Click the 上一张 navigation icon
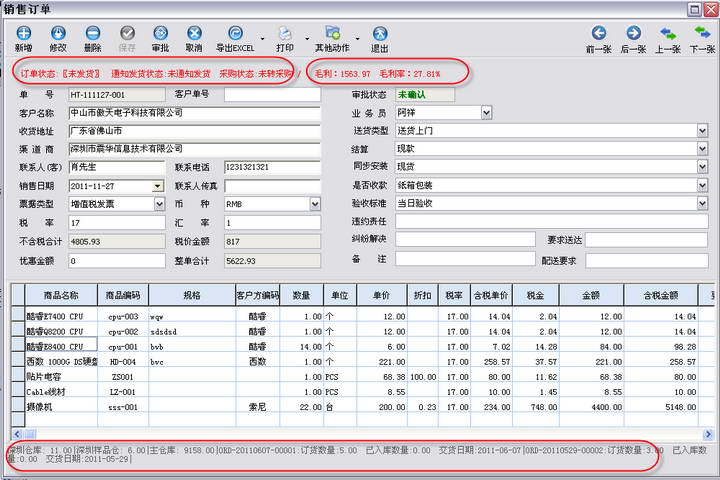The height and width of the screenshot is (480, 720). pyautogui.click(x=668, y=33)
